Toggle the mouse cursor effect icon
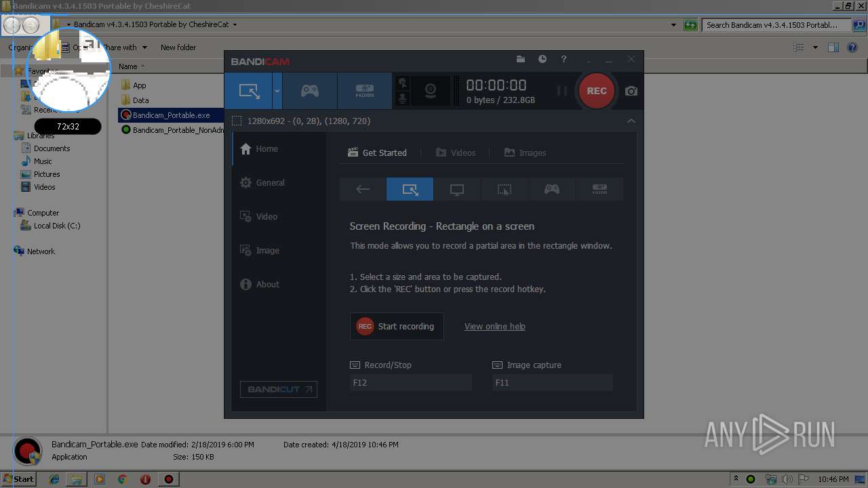Viewport: 868px width, 488px height. tap(403, 83)
